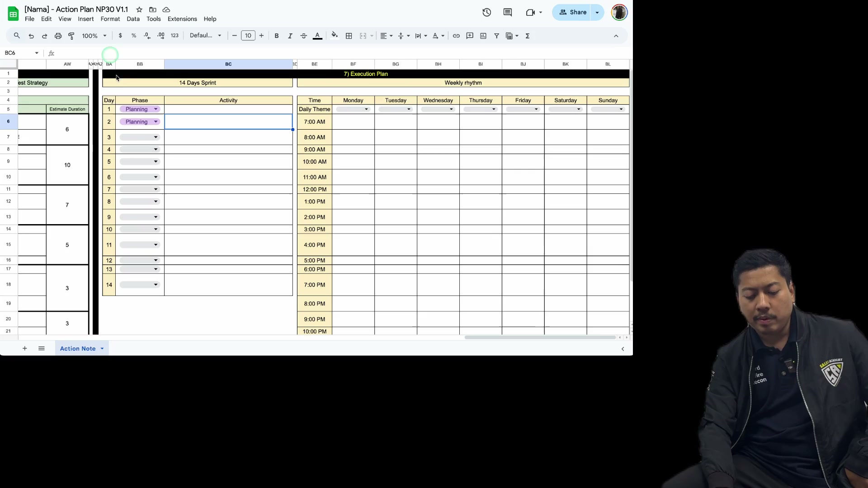This screenshot has width=868, height=488.
Task: Add a new sheet with plus button
Action: [x=25, y=348]
